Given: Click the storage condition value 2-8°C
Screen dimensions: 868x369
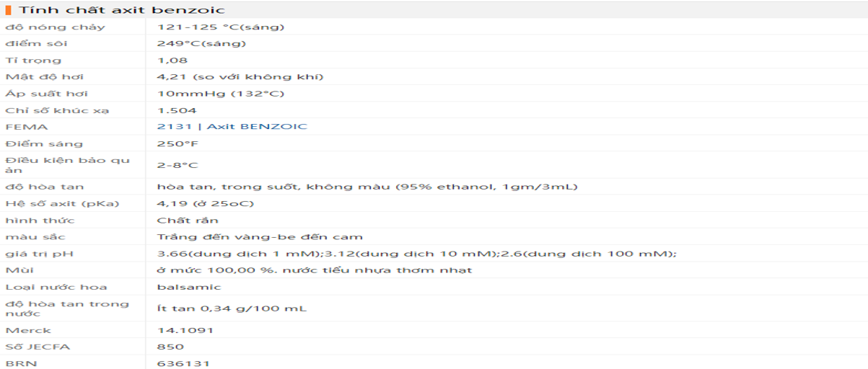Looking at the screenshot, I should click(177, 165).
